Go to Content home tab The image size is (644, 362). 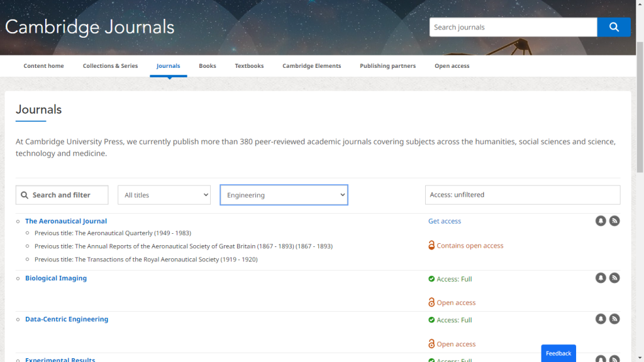click(x=43, y=65)
